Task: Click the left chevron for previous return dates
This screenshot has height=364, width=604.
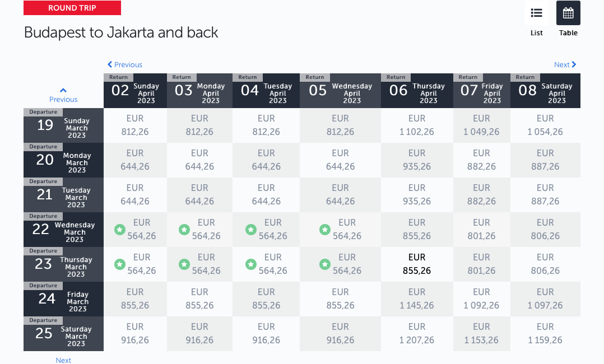Action: tap(110, 64)
